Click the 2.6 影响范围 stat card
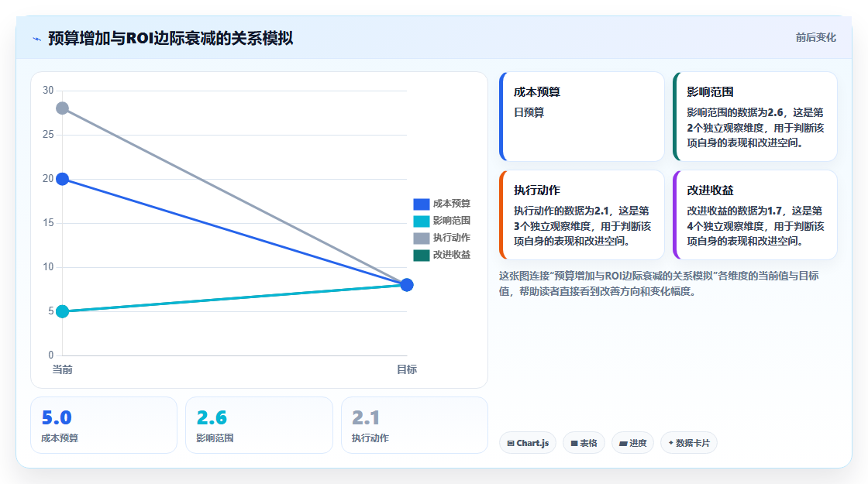868x484 pixels. [x=259, y=425]
